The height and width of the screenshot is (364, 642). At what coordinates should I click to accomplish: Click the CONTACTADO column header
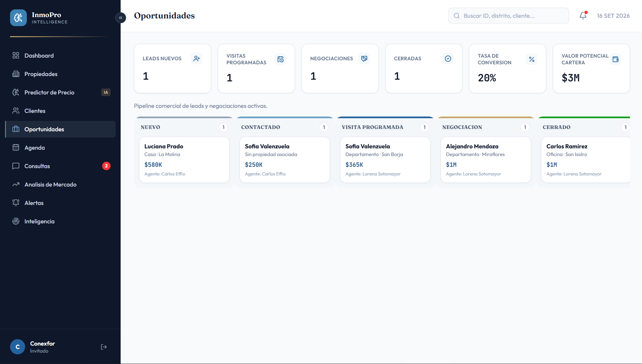tap(261, 127)
